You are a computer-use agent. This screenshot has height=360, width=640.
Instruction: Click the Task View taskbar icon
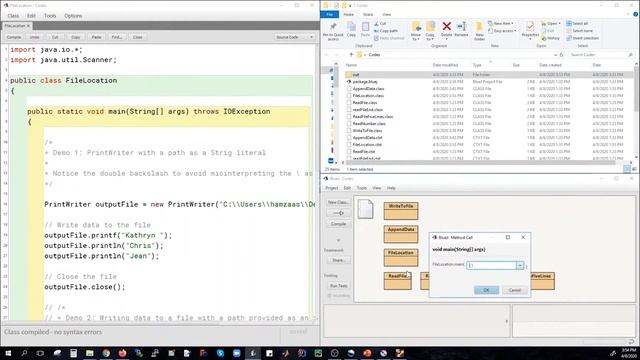[40, 353]
